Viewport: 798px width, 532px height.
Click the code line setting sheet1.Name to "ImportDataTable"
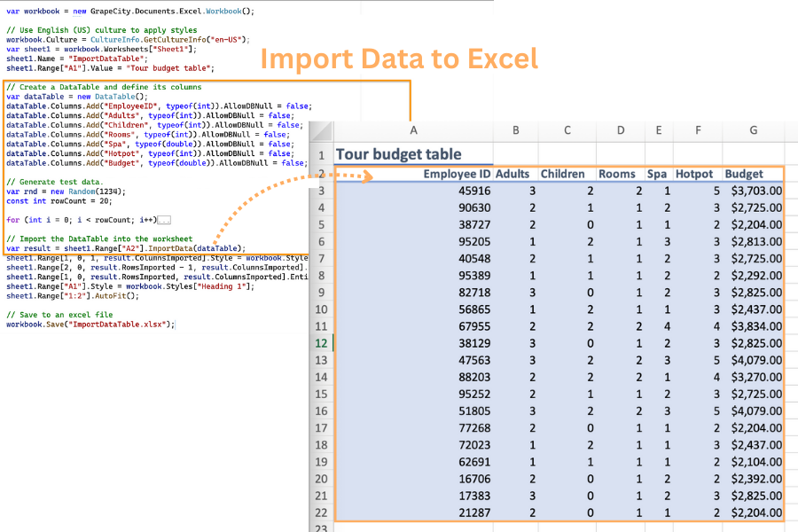(77, 59)
